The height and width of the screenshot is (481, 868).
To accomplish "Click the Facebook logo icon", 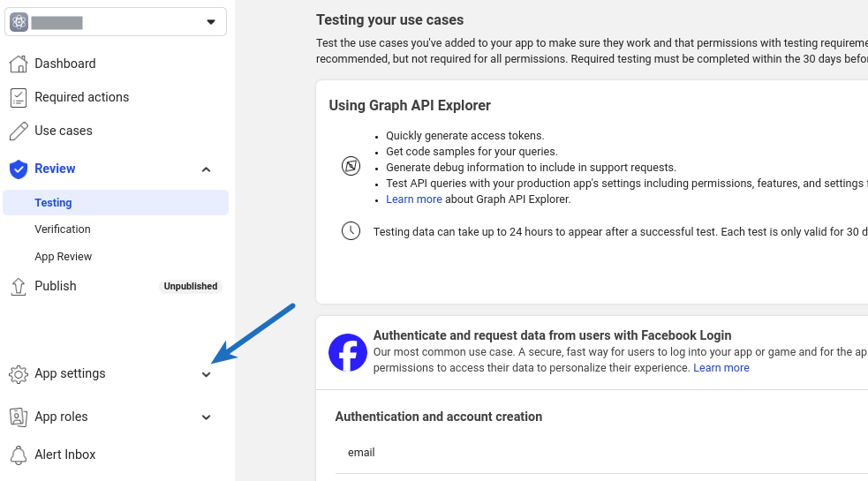I will coord(348,352).
